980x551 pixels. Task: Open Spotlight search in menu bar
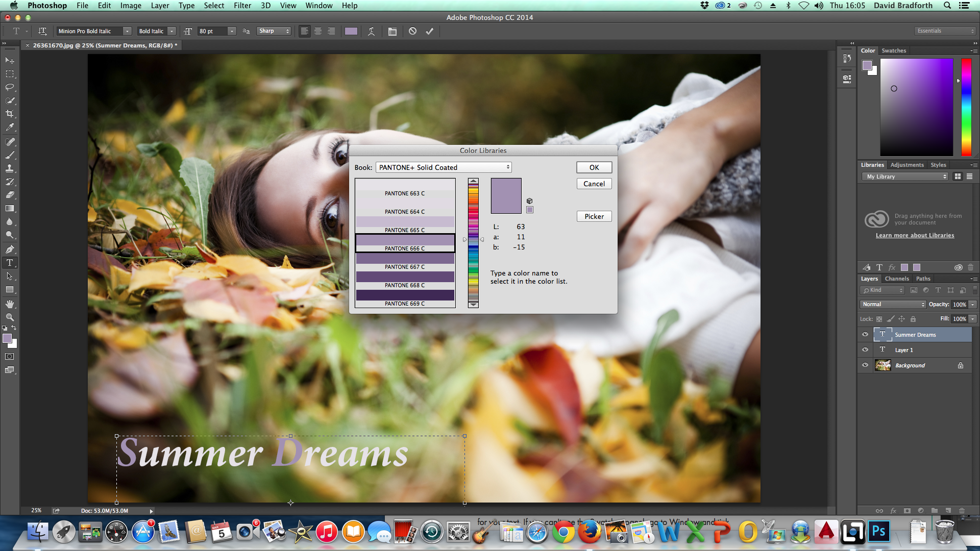point(947,6)
